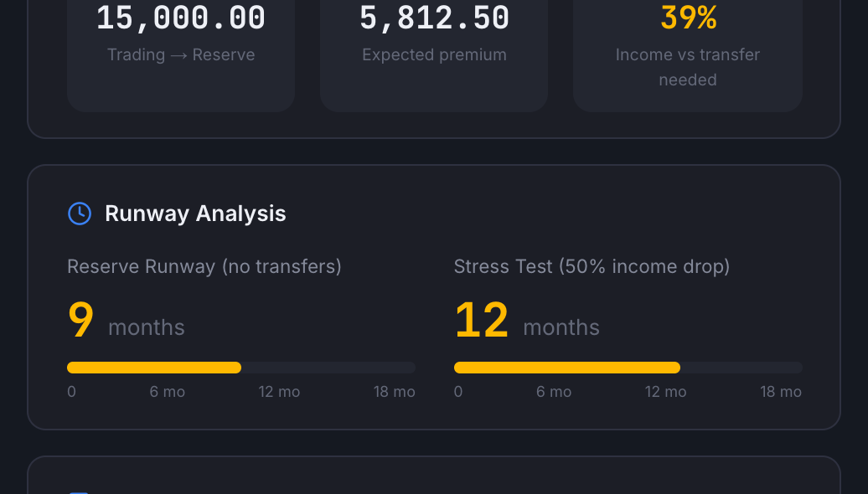Viewport: 868px width, 494px height.
Task: Click the Reserve Runway (no transfers) label
Action: coord(204,266)
